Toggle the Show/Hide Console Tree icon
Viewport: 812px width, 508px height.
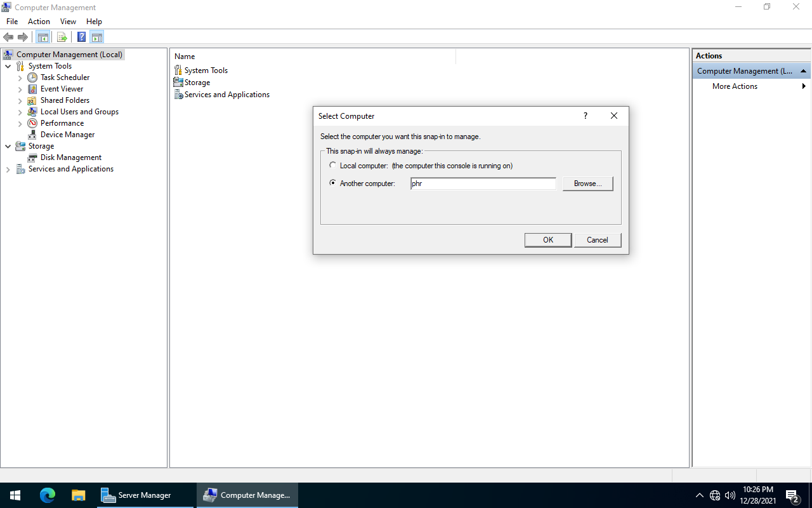[x=43, y=37]
